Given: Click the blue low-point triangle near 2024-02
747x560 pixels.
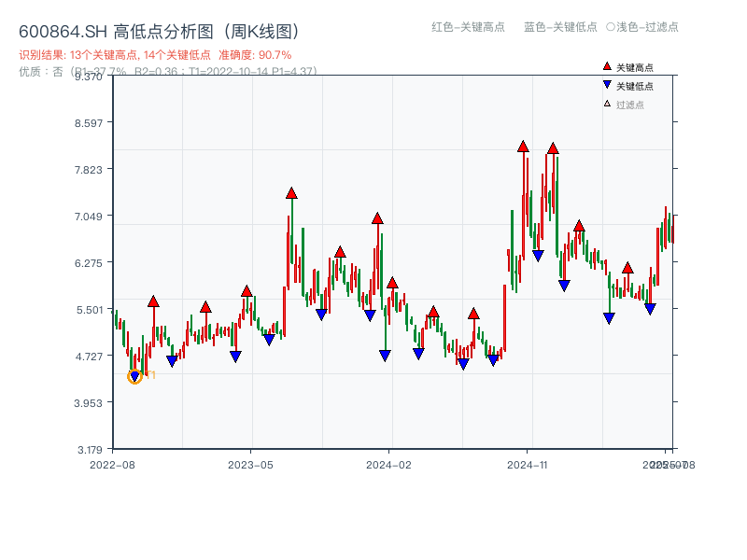Looking at the screenshot, I should pos(384,353).
